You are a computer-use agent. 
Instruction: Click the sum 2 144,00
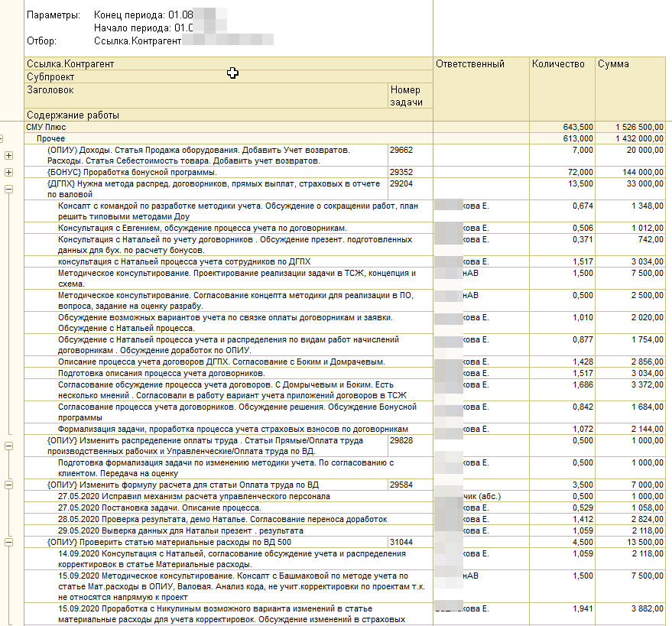[647, 430]
